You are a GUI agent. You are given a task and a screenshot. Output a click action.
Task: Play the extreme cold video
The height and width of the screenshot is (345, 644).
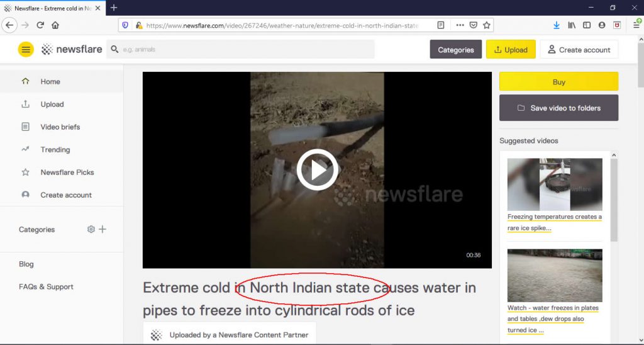pyautogui.click(x=317, y=170)
